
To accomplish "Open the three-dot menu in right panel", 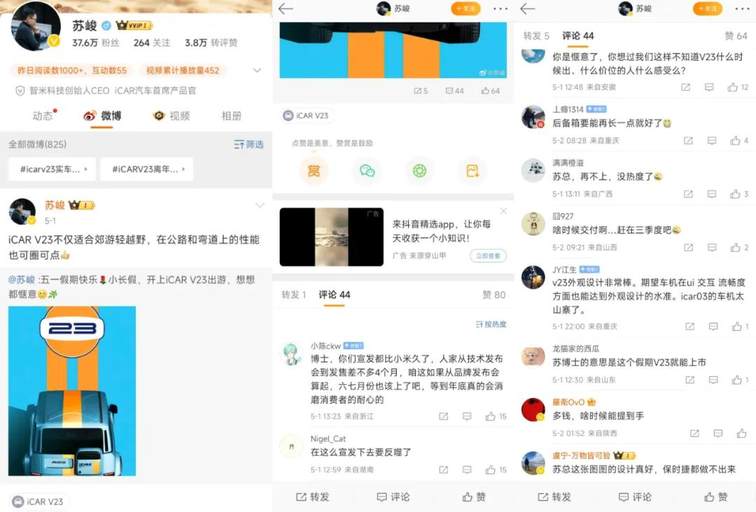I will [x=742, y=9].
